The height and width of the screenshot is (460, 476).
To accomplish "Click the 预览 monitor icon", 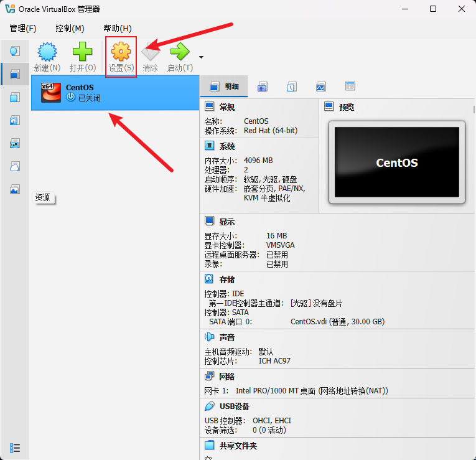I will coord(329,106).
